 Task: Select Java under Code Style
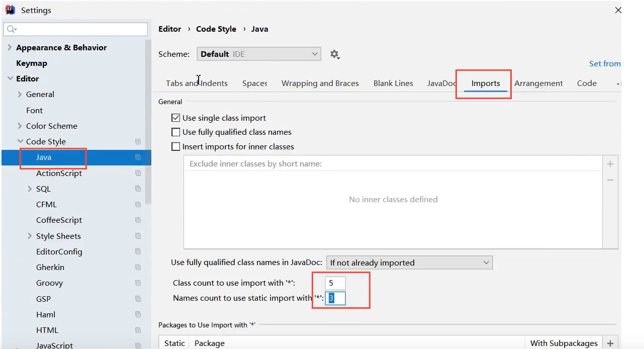tap(44, 157)
